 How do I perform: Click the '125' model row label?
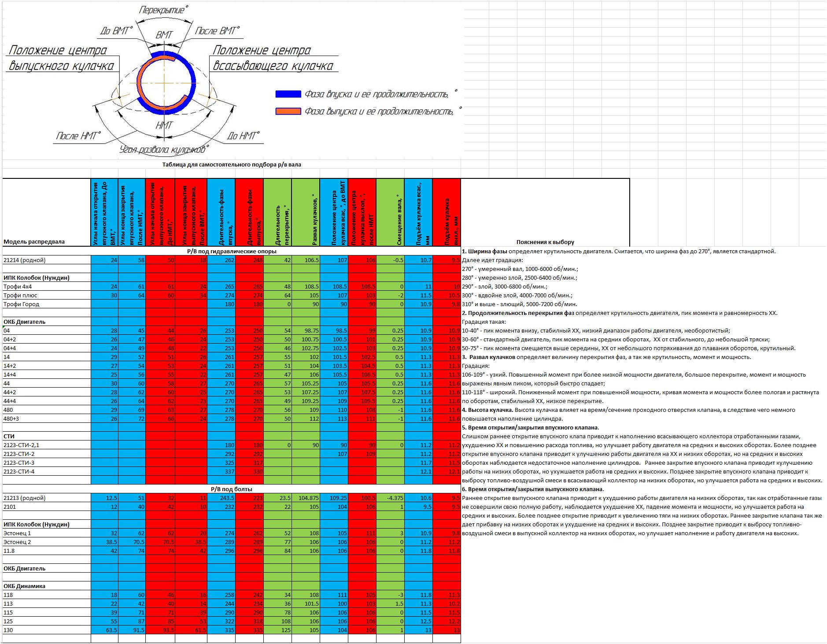pyautogui.click(x=47, y=621)
